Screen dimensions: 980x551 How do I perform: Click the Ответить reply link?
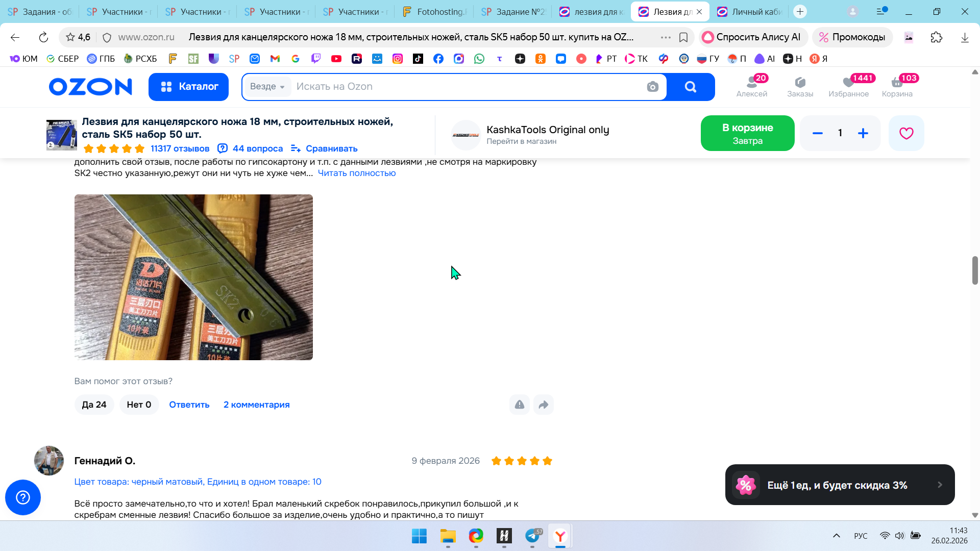[189, 405]
